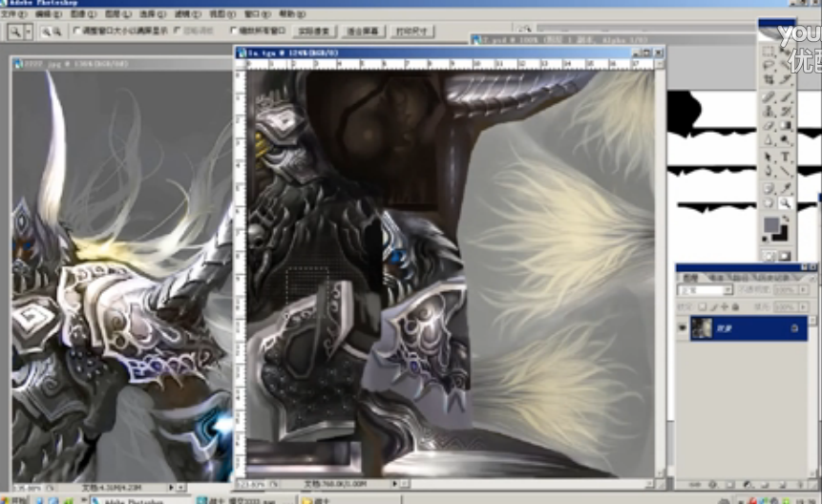This screenshot has height=504, width=822.
Task: Open status bar arrow of front document
Action: click(394, 484)
